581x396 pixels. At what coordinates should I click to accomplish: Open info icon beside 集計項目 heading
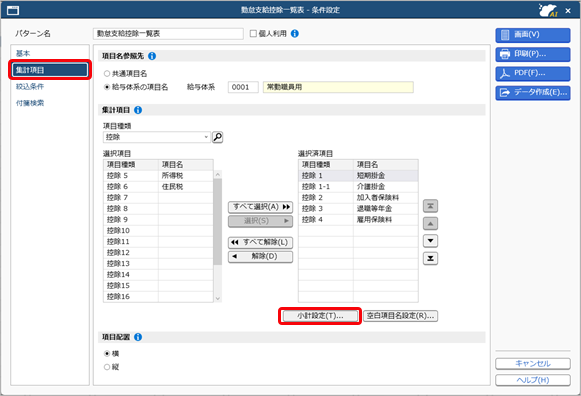138,110
